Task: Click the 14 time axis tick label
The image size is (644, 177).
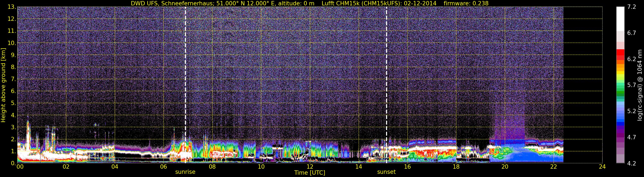Action: (358, 167)
